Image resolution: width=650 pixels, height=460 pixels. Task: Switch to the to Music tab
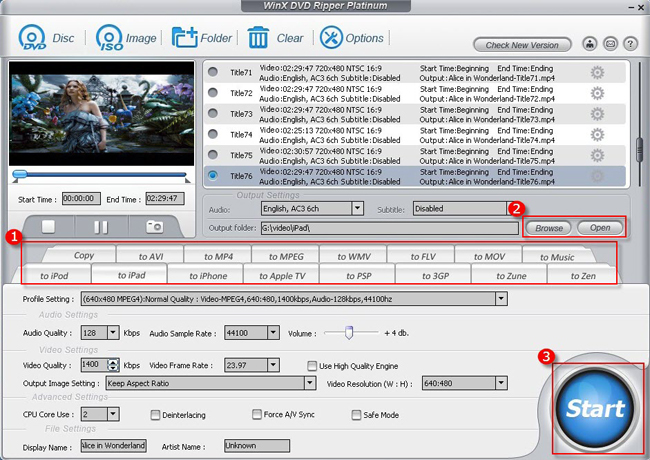pos(557,257)
